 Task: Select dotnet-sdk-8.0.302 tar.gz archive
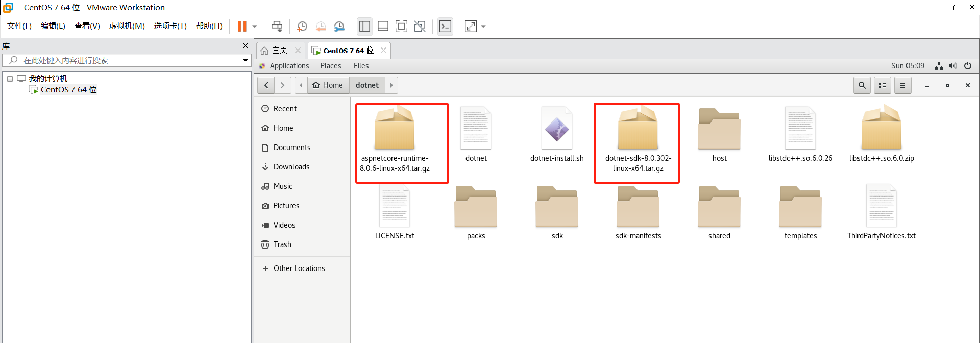point(638,139)
